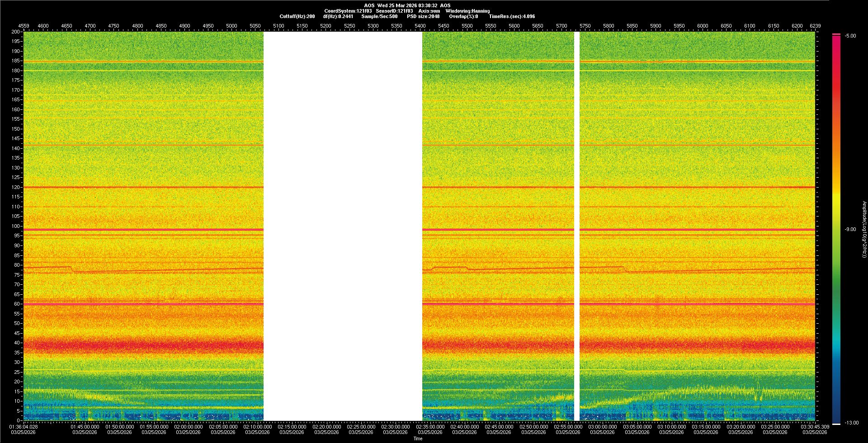
Task: Click the PSD size:2048 parameter text
Action: point(423,16)
